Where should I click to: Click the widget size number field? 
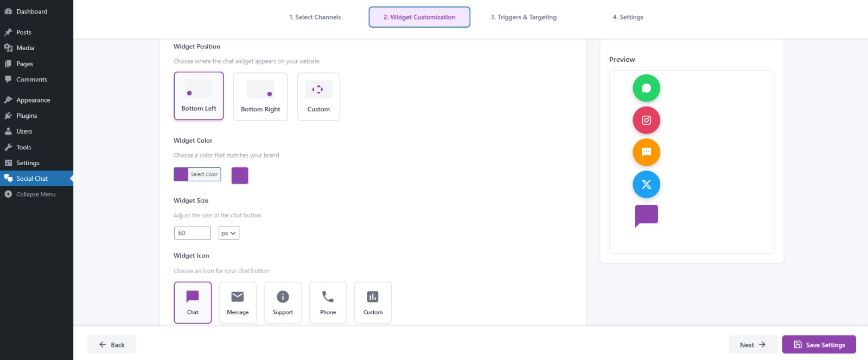[193, 233]
